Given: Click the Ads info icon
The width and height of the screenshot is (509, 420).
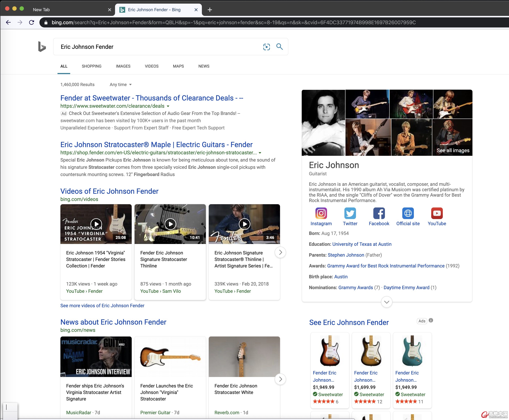Looking at the screenshot, I should pos(431,320).
